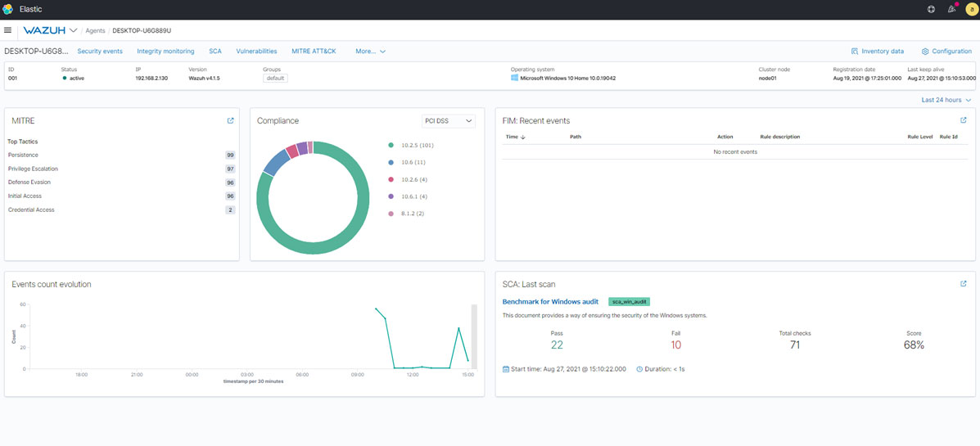Click the Start time calendar icon
This screenshot has width=980, height=446.
506,369
